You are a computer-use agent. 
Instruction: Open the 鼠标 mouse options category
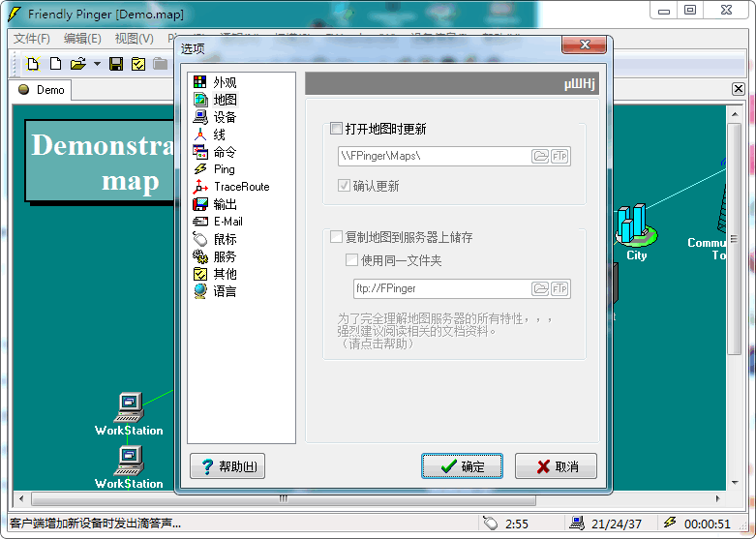[215, 239]
